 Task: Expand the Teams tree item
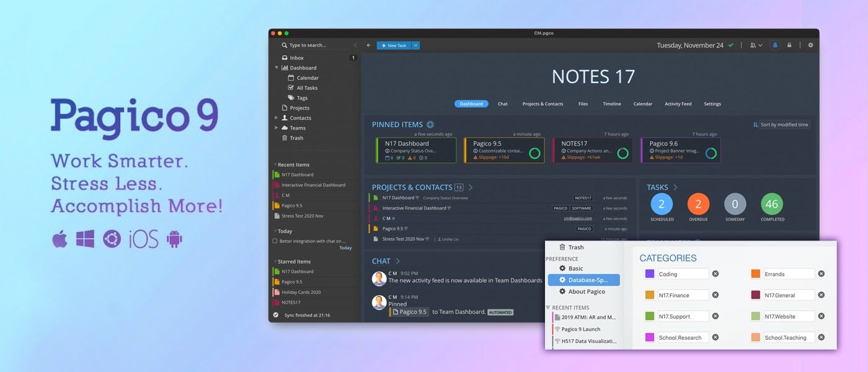[277, 128]
